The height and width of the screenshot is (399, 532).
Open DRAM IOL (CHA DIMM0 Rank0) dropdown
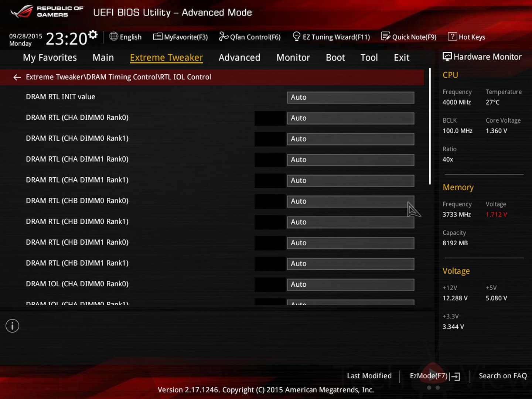(x=350, y=284)
